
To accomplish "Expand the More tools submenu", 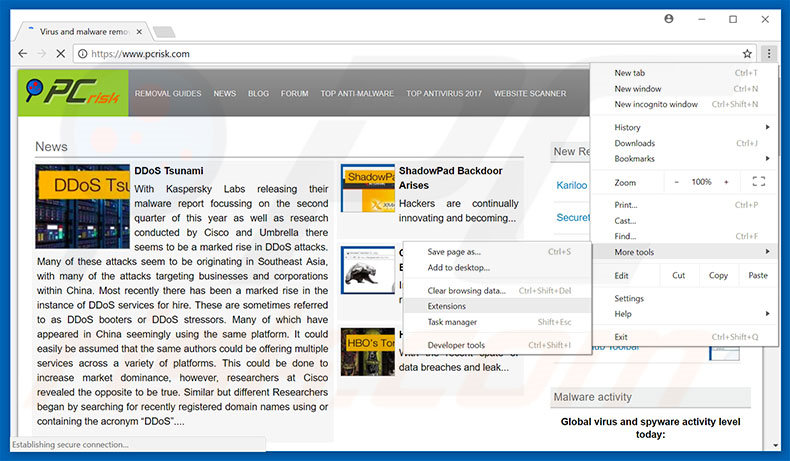I will click(685, 252).
